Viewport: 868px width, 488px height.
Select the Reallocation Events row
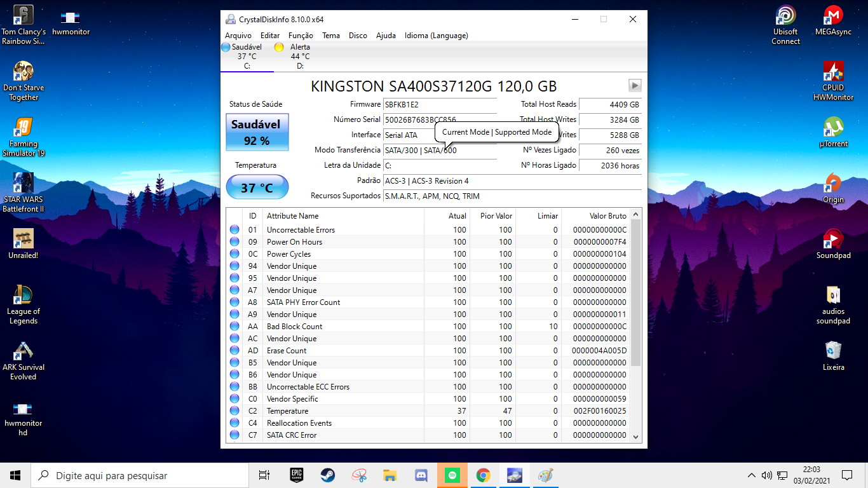point(428,423)
